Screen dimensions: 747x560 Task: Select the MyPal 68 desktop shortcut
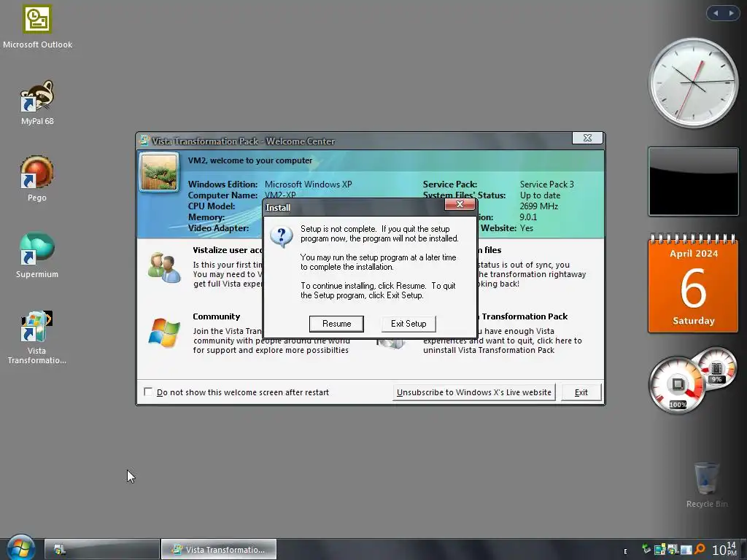pos(37,103)
